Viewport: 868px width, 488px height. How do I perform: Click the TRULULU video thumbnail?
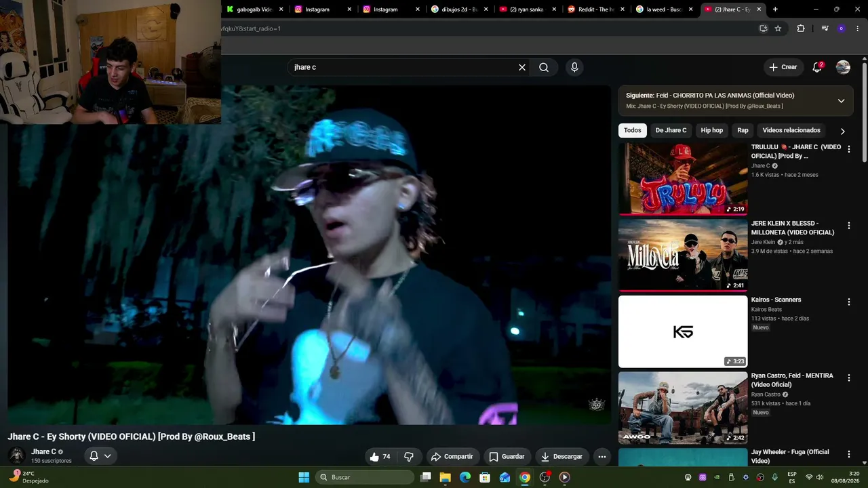pyautogui.click(x=683, y=179)
